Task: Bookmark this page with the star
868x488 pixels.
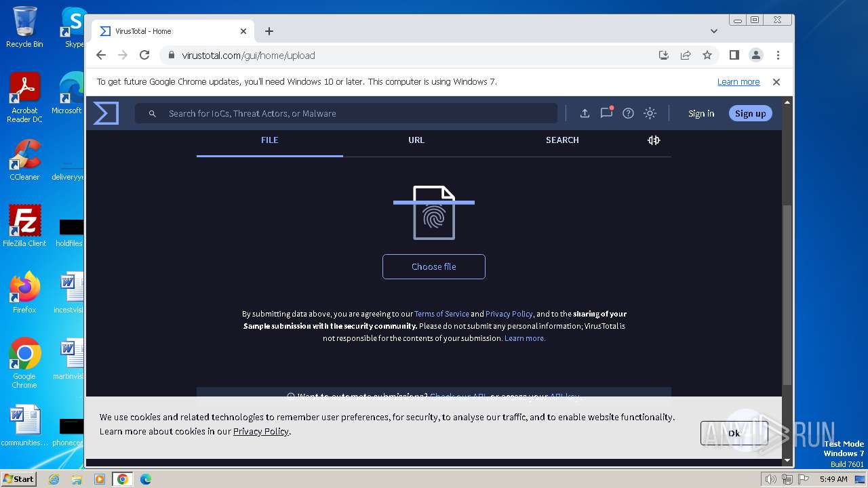Action: 707,55
